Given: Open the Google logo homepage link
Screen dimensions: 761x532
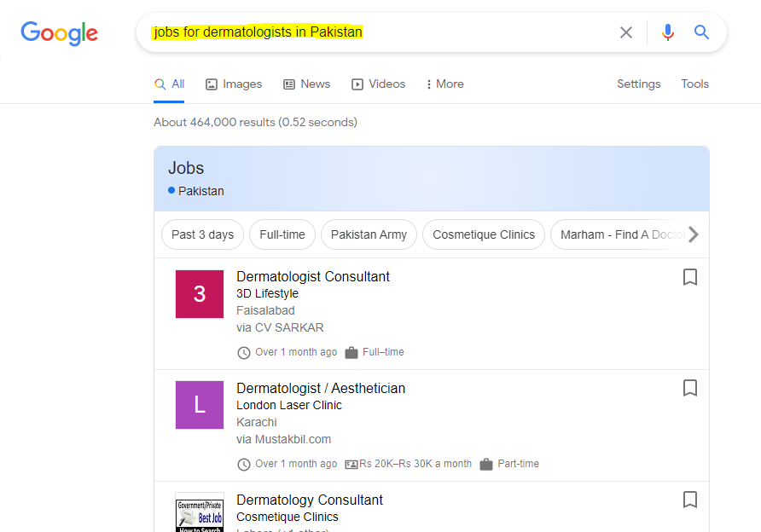Looking at the screenshot, I should tap(59, 33).
